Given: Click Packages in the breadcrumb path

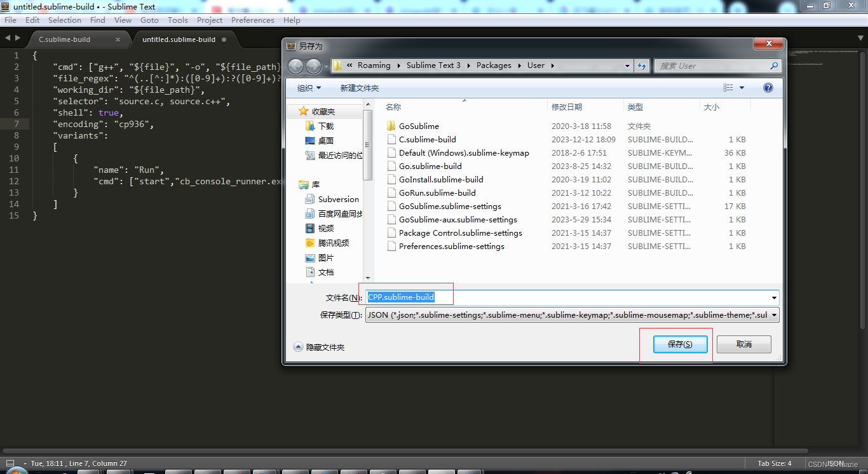Looking at the screenshot, I should 494,65.
